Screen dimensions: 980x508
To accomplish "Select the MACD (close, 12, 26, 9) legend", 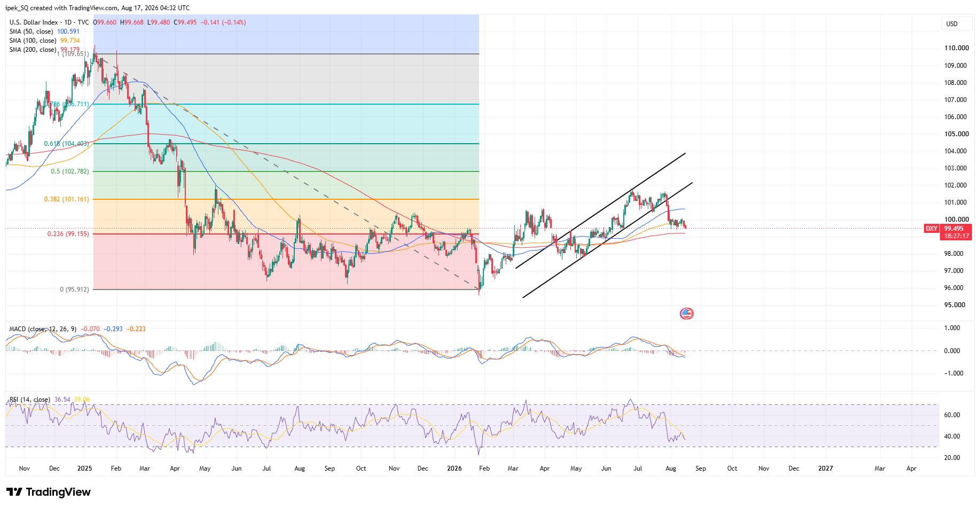I will (x=43, y=329).
